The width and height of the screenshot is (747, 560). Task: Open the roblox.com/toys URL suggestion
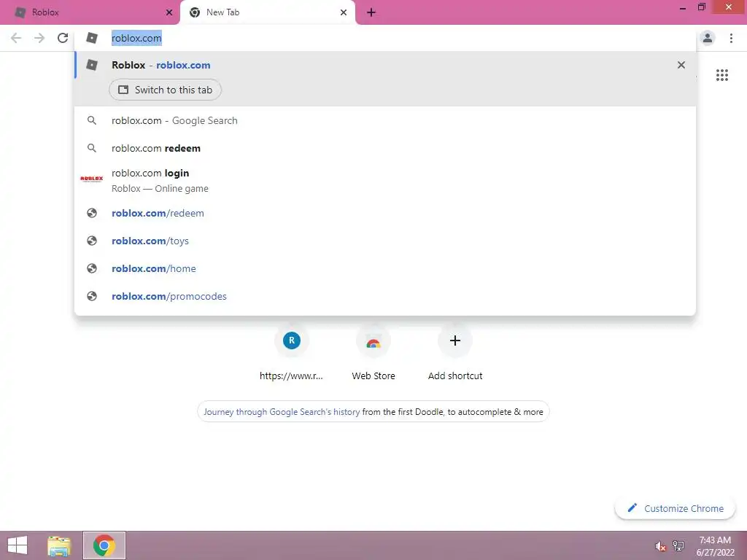click(x=385, y=241)
